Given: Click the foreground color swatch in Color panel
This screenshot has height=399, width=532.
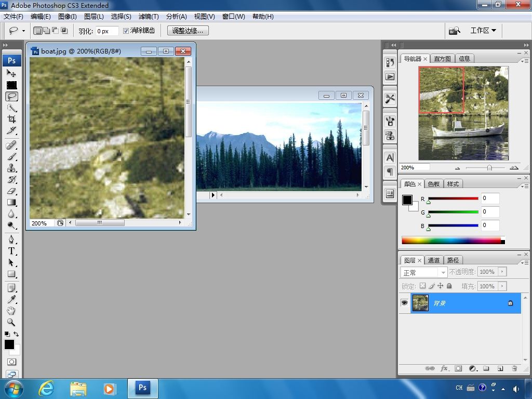Looking at the screenshot, I should coord(407,200).
